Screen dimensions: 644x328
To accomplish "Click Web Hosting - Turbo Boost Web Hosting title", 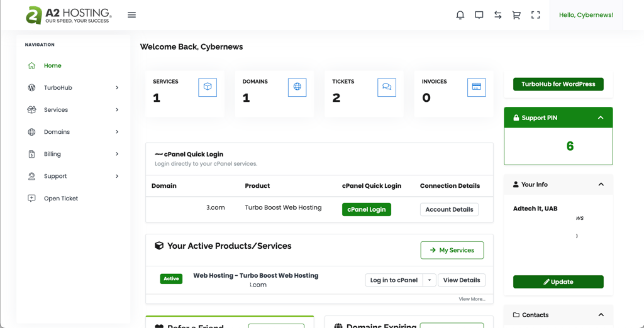I will (256, 275).
